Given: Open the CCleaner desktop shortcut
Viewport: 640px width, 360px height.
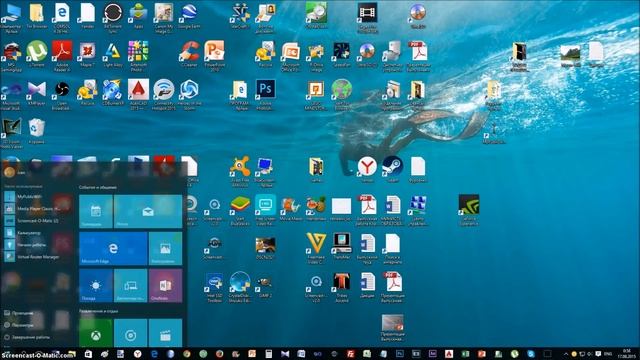Looking at the screenshot, I should pos(189,54).
